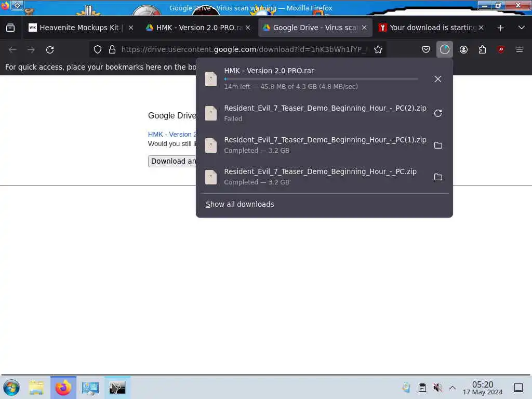532x399 pixels.
Task: Switch to Your download is starting tab
Action: point(432,28)
